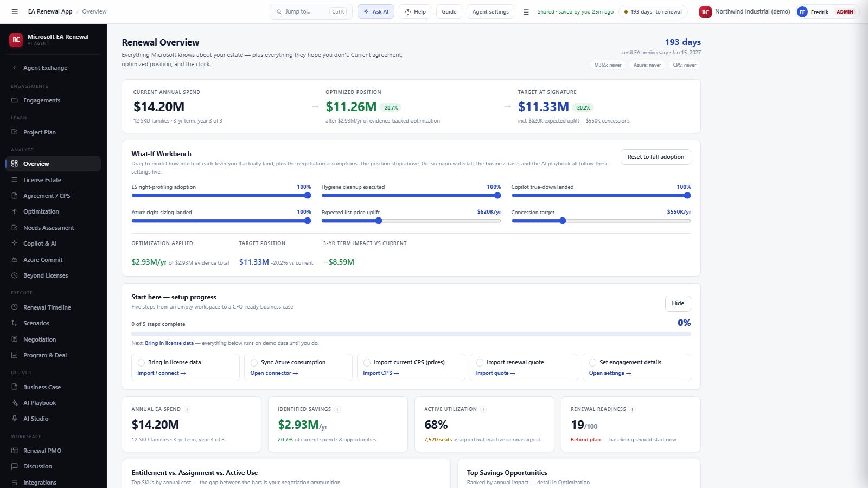
Task: Open the Fredrik ADMIN user menu
Action: click(827, 12)
